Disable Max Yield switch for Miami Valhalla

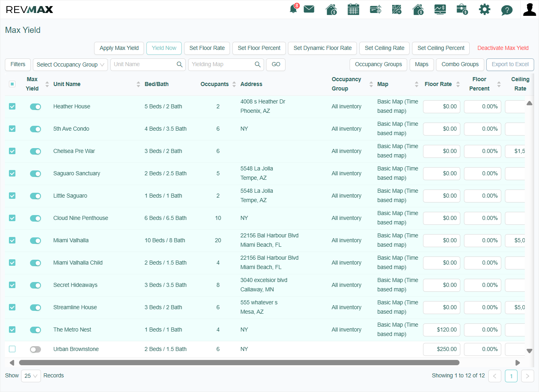click(x=35, y=241)
